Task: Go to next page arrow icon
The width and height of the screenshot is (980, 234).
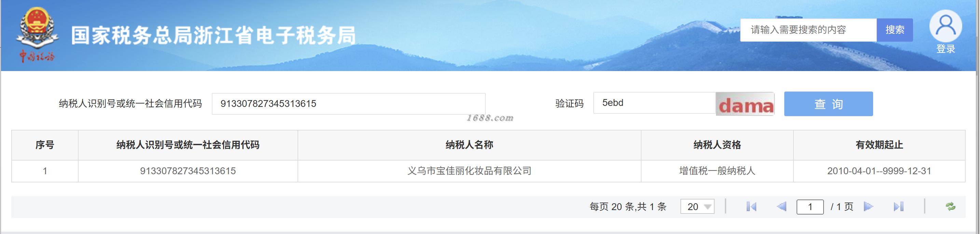Action: (868, 207)
